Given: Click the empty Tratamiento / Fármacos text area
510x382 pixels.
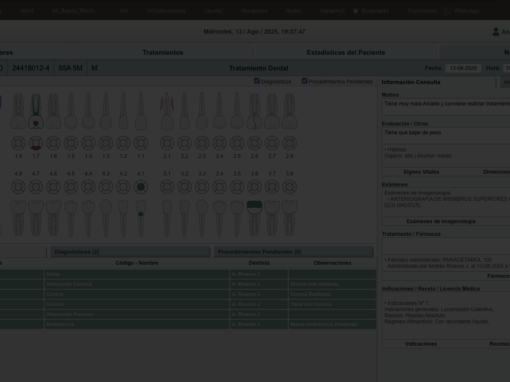Looking at the screenshot, I should 446,246.
